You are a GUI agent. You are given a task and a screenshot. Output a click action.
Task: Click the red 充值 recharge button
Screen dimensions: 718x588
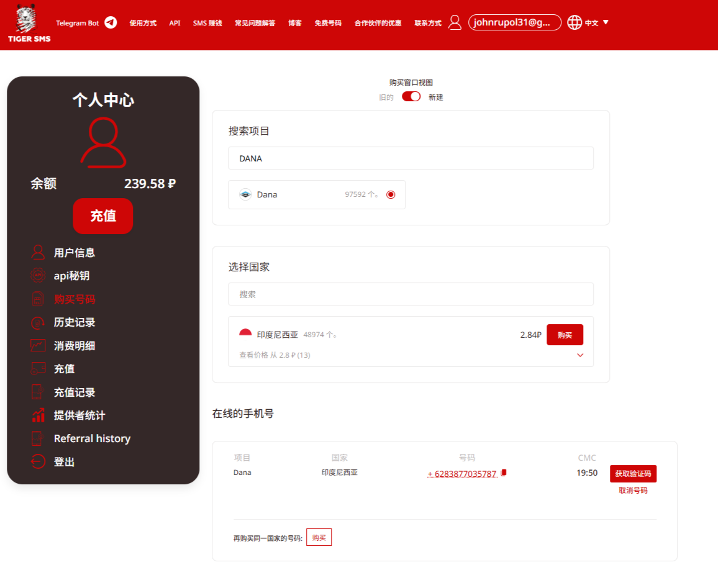[x=103, y=216]
